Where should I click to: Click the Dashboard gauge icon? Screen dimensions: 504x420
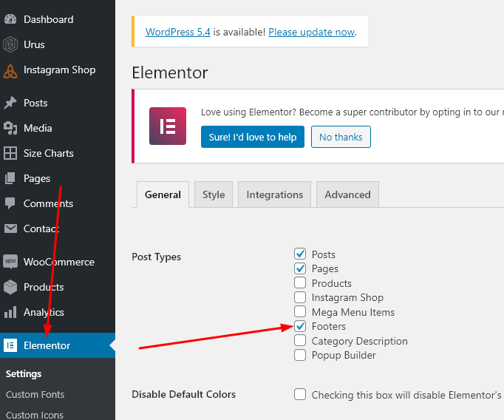click(x=10, y=19)
